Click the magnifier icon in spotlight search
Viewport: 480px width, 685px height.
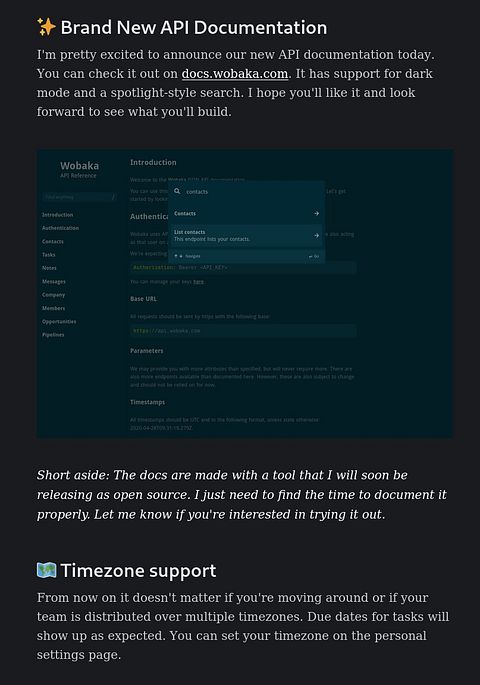click(177, 191)
